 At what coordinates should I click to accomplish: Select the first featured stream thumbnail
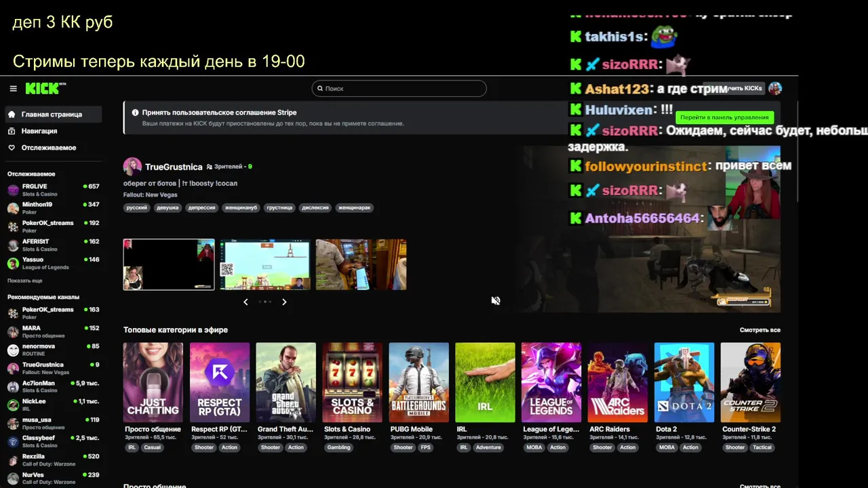[169, 264]
